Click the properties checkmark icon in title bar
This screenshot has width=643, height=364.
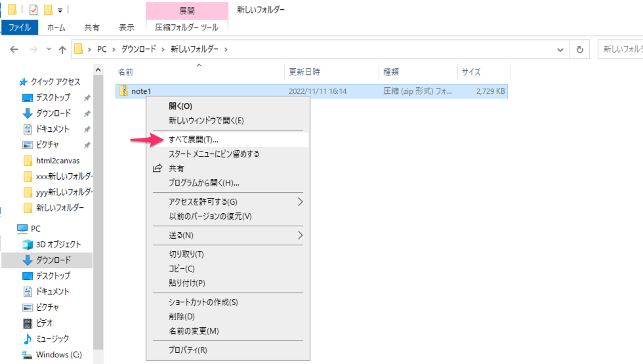33,10
